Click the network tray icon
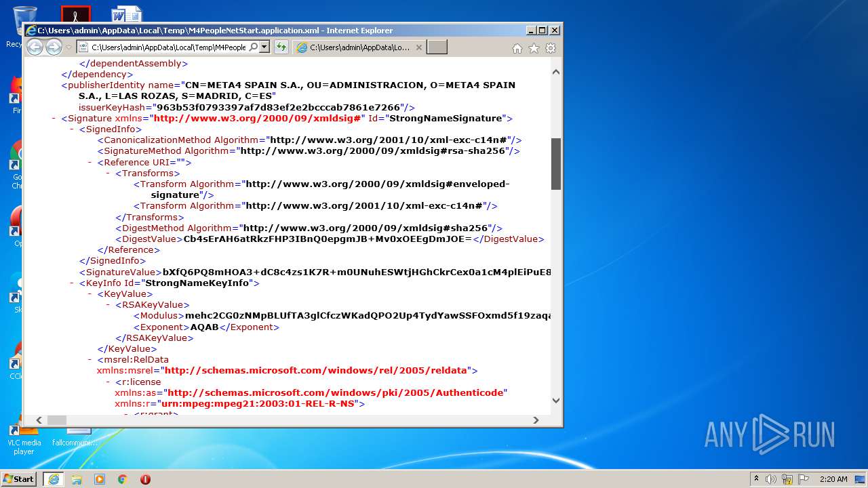The width and height of the screenshot is (868, 488). (x=787, y=479)
